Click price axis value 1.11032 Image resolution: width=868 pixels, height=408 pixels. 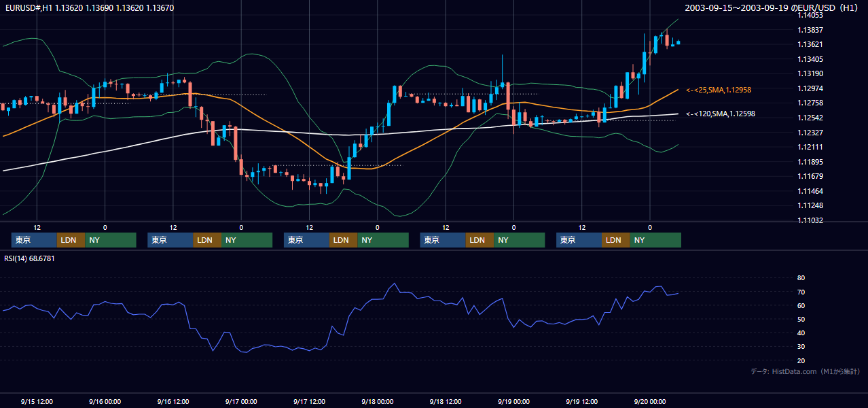click(x=810, y=220)
